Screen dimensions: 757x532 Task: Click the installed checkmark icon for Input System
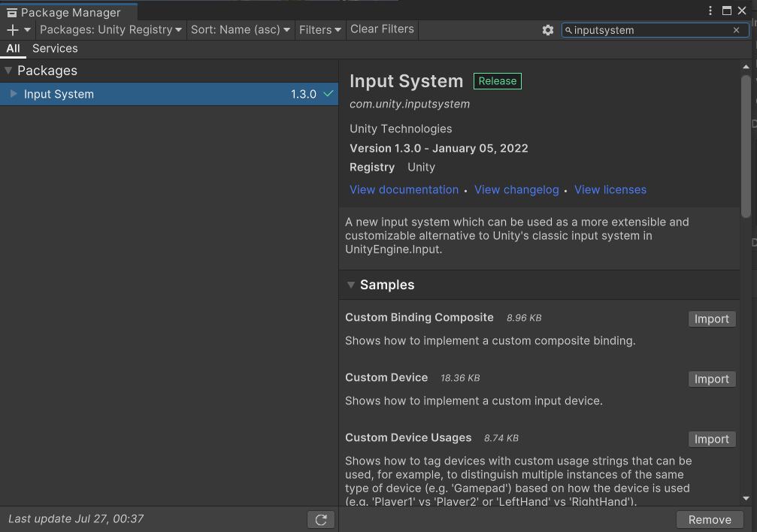[329, 94]
